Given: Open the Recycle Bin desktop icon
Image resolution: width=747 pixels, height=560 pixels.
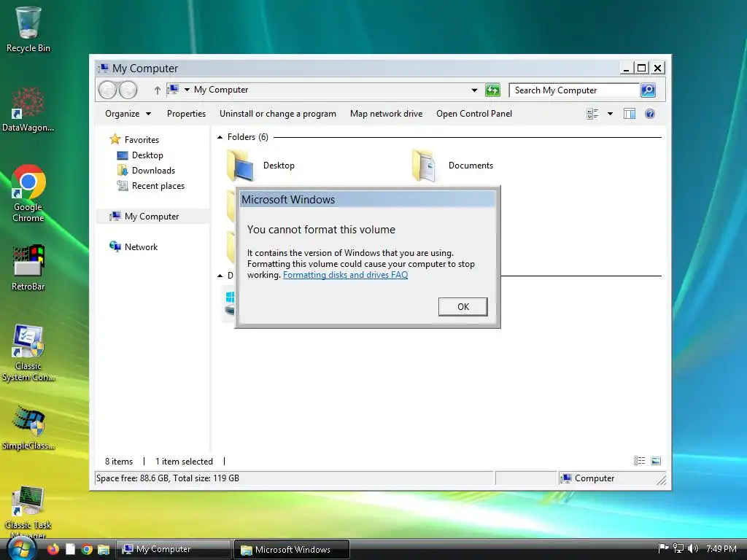Looking at the screenshot, I should coord(28,29).
